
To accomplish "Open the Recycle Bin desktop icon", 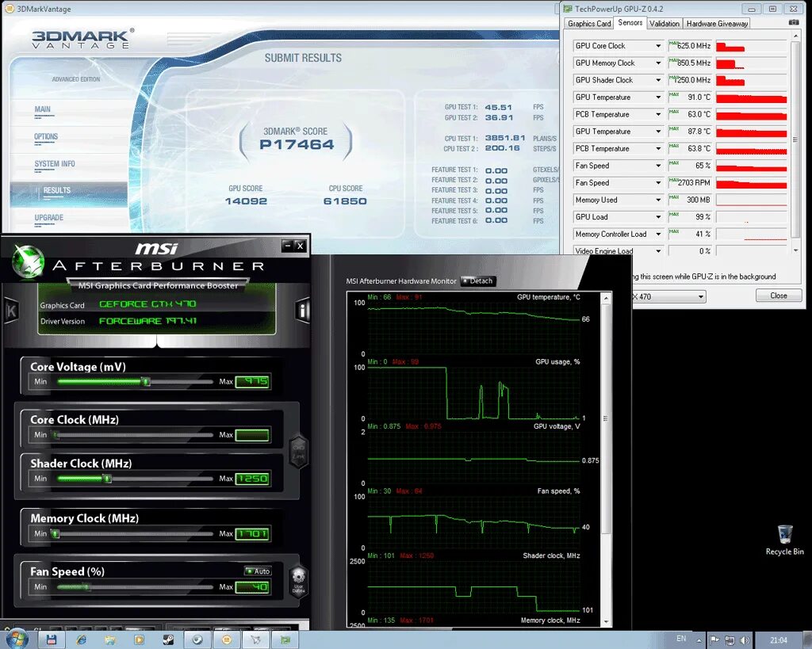I will 784,540.
